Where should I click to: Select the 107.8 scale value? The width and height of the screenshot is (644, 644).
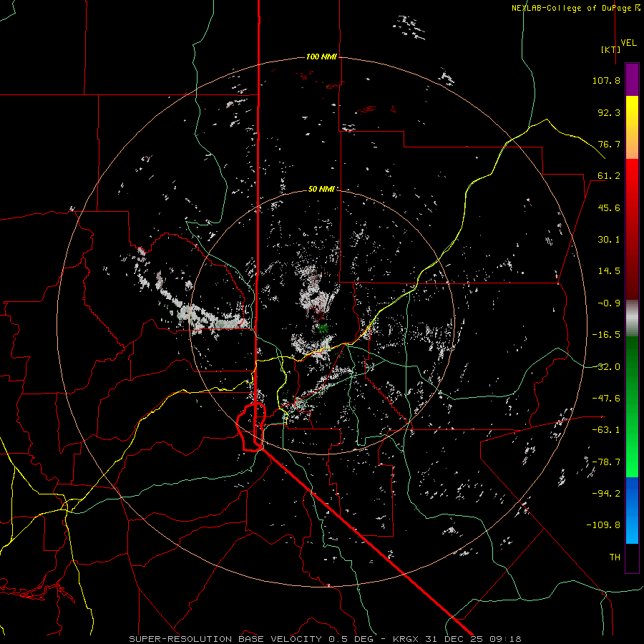tap(606, 80)
